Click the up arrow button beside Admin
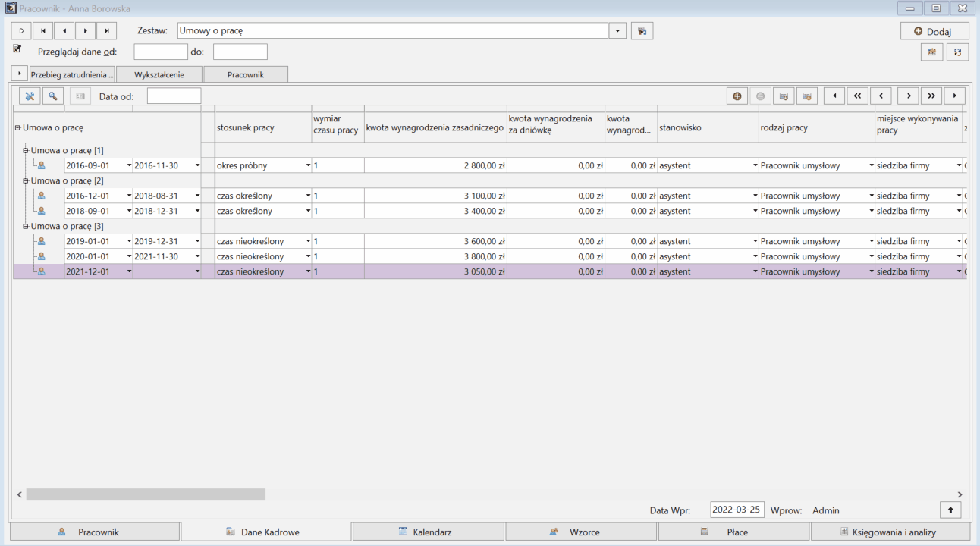This screenshot has height=546, width=980. [950, 510]
